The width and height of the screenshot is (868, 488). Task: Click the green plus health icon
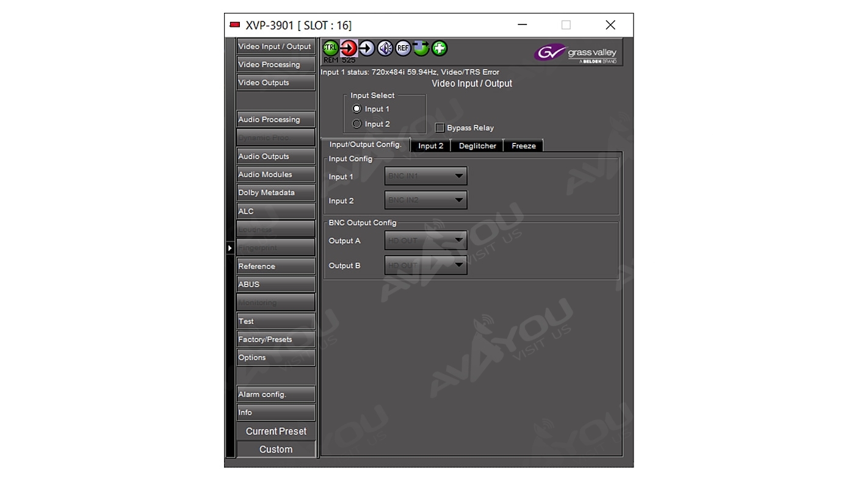point(439,48)
